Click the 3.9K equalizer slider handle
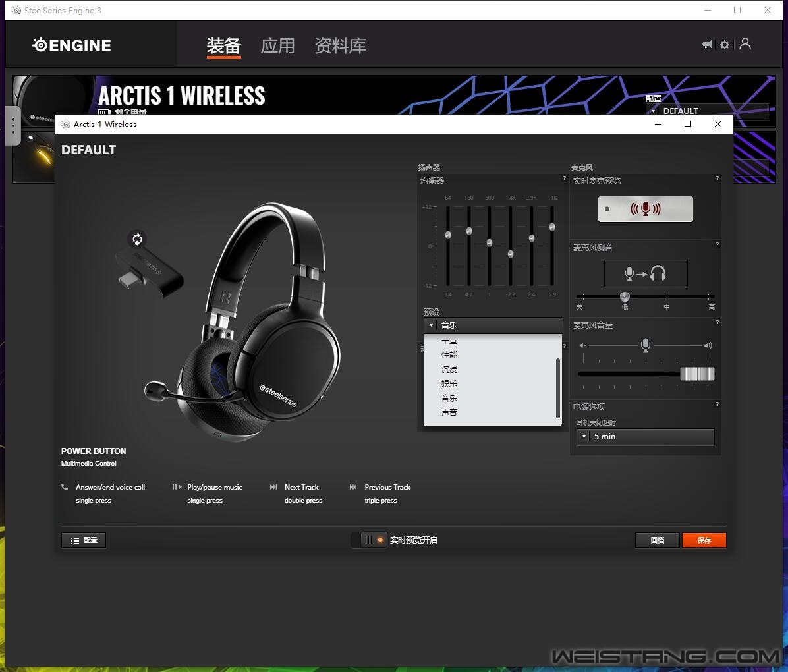The height and width of the screenshot is (672, 788). coord(532,238)
